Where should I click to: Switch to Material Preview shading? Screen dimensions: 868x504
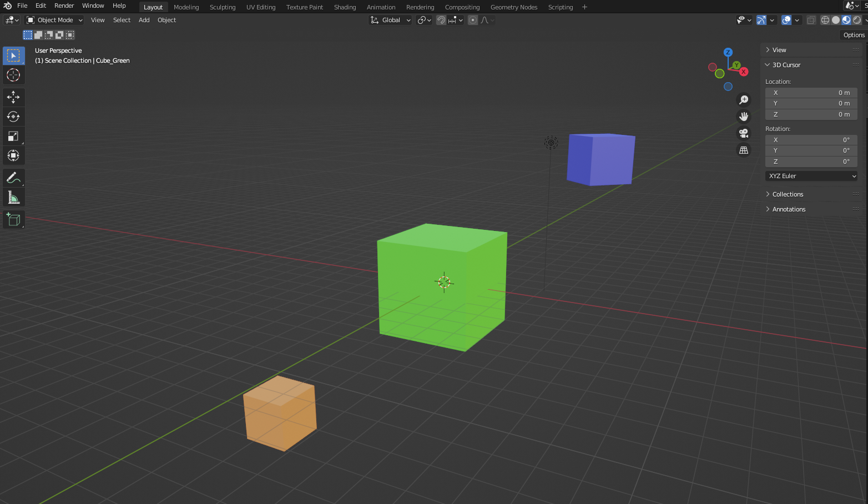click(x=846, y=20)
